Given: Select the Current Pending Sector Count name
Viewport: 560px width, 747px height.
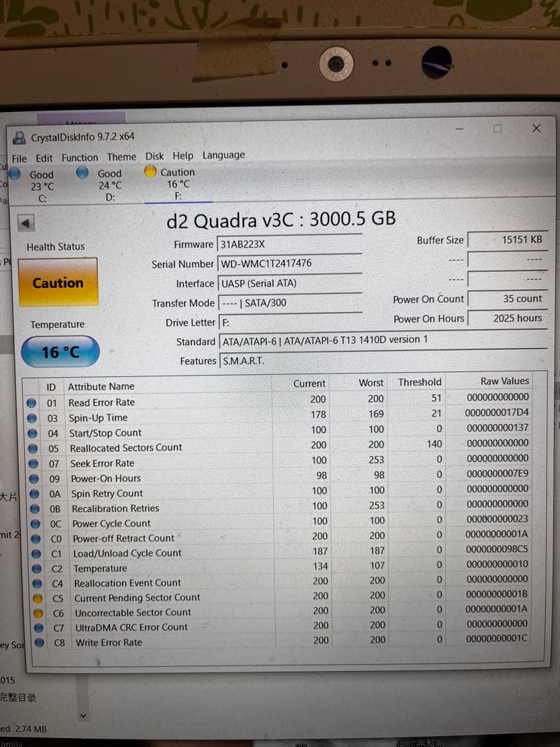Looking at the screenshot, I should tap(137, 598).
